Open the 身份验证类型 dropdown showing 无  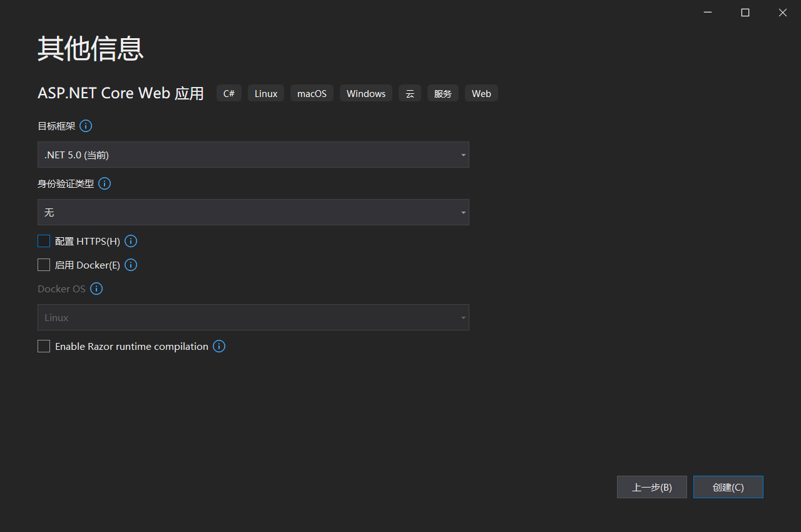point(253,212)
